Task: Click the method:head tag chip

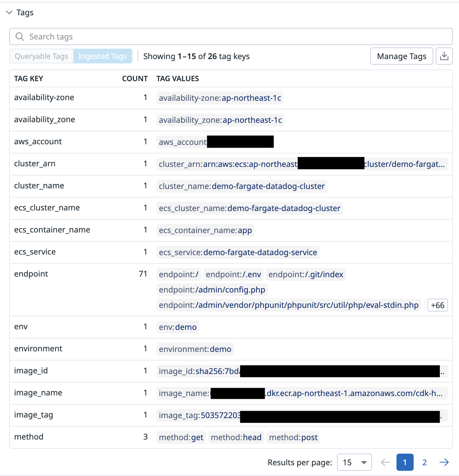Action: coord(236,437)
